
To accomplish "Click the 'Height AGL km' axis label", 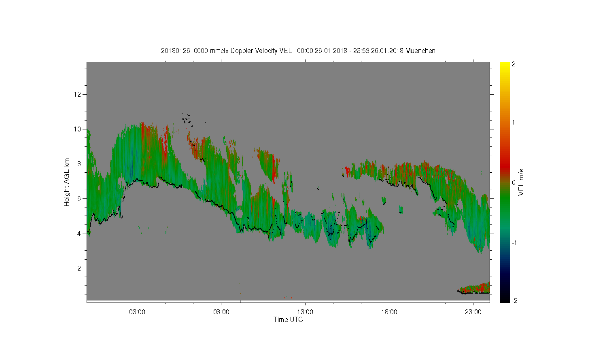I will tap(66, 182).
